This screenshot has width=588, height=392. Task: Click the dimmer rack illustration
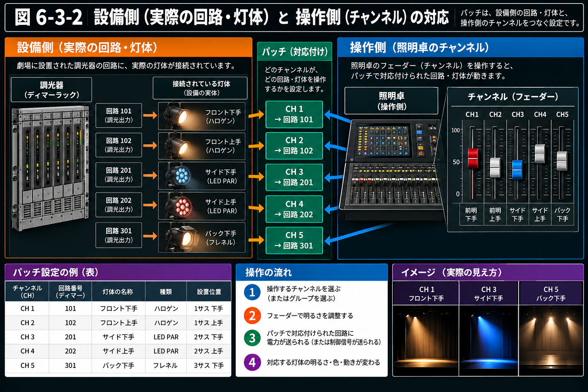tap(51, 169)
